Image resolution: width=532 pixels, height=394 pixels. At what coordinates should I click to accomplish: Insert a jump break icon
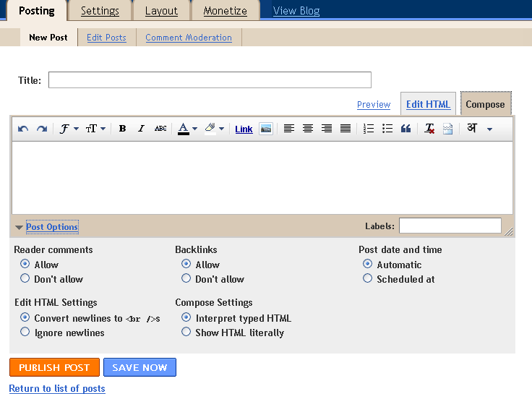(448, 129)
